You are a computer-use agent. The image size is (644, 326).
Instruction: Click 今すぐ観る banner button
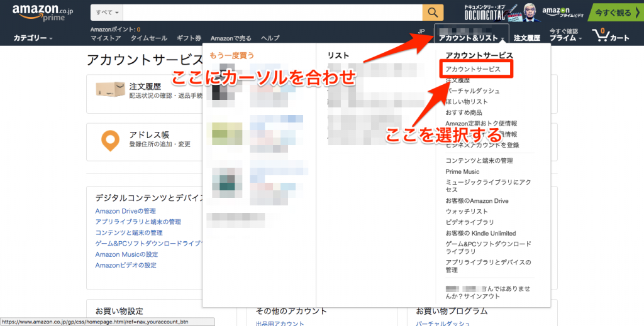click(x=616, y=13)
